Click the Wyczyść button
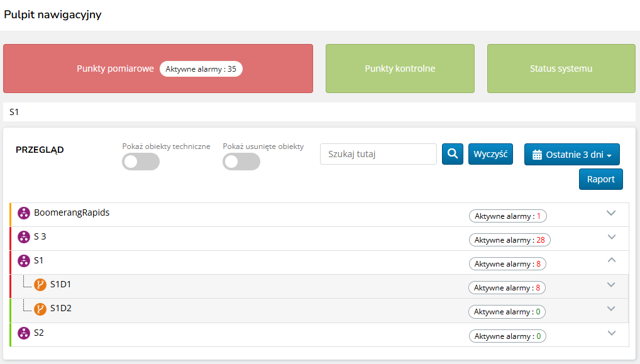Screen dimensions: 640x364 490,154
